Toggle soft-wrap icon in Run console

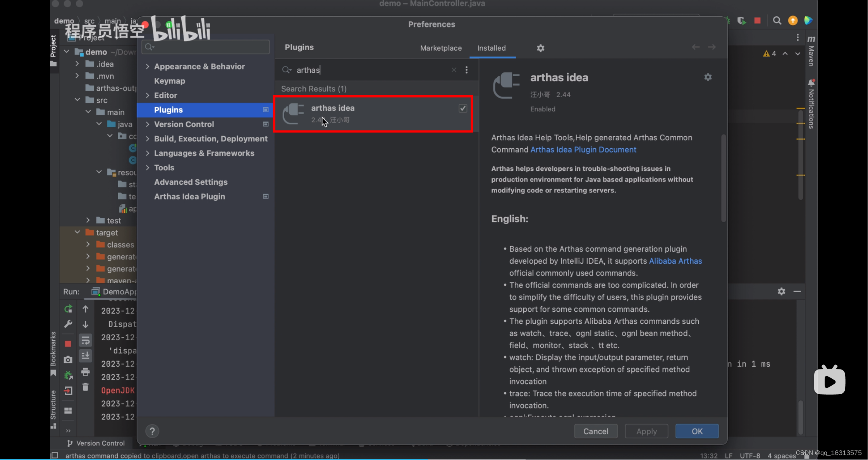tap(86, 340)
